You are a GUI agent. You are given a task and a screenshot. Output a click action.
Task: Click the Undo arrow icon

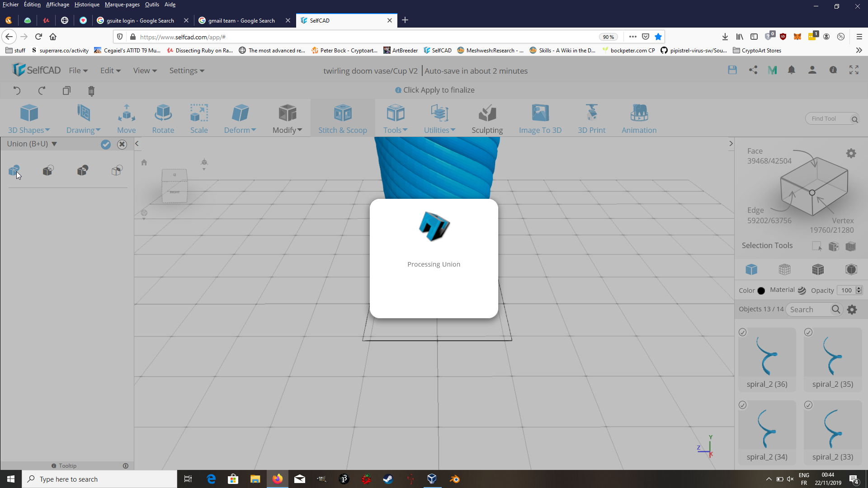point(17,91)
